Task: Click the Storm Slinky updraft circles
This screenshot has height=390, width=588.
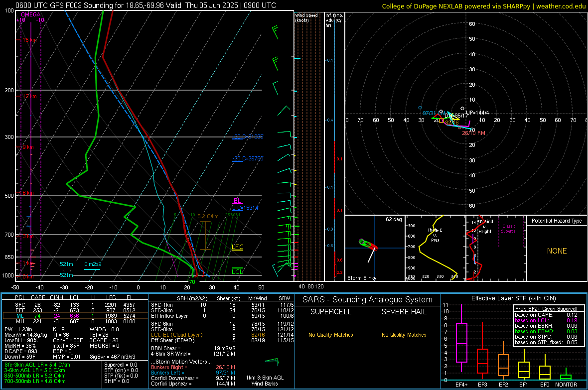Action: [x=368, y=244]
